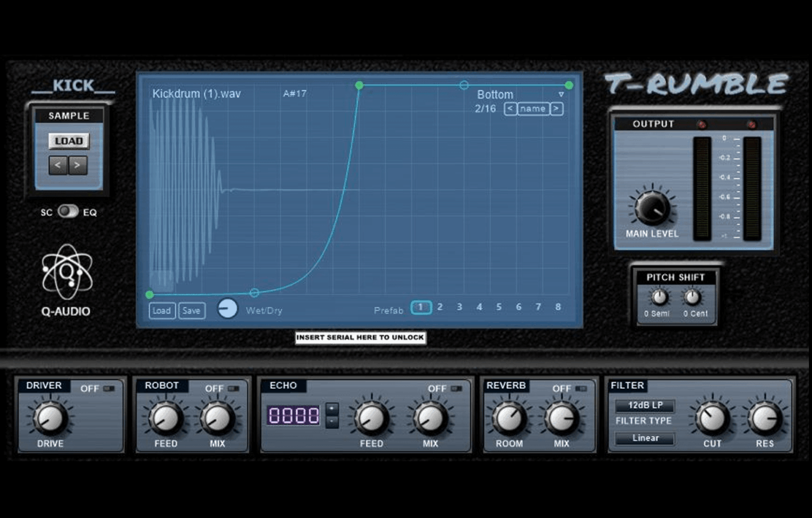
Task: Increase echo time with plus stepper
Action: (332, 409)
